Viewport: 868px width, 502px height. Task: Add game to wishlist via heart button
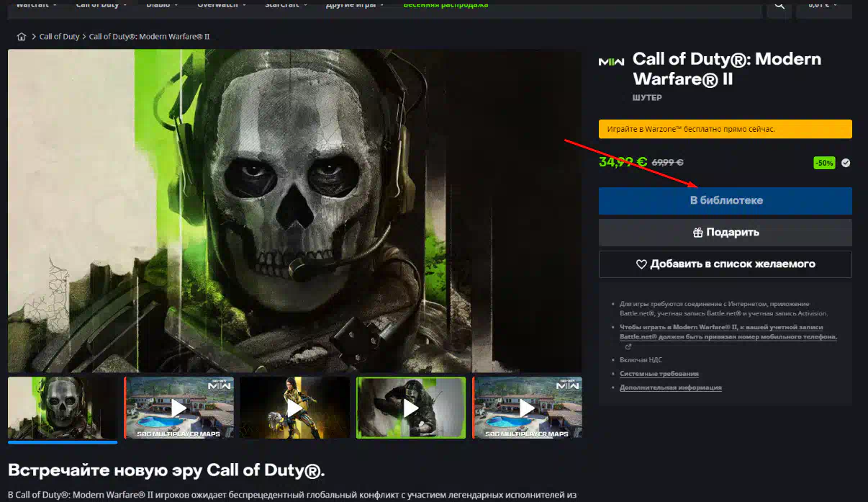coord(725,264)
